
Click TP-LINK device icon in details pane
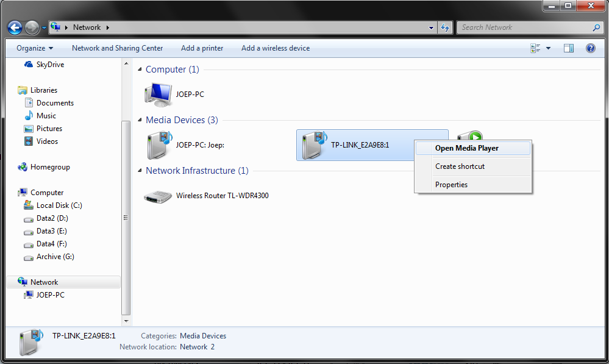coord(31,342)
